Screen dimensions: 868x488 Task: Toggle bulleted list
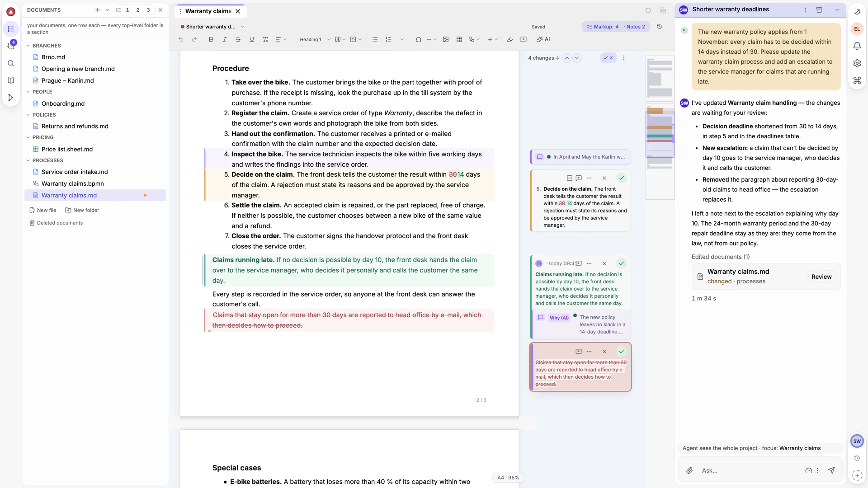pos(375,39)
